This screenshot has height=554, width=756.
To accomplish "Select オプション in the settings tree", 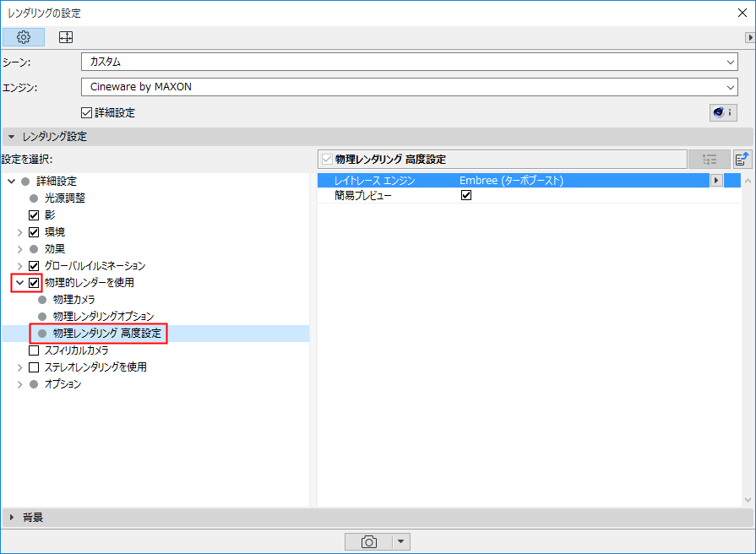I will (x=63, y=383).
